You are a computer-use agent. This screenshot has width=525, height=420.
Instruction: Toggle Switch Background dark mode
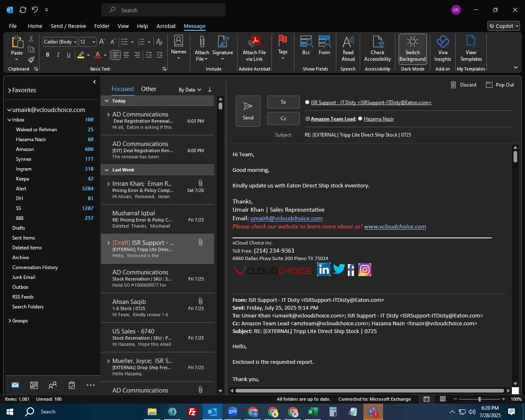click(x=413, y=49)
